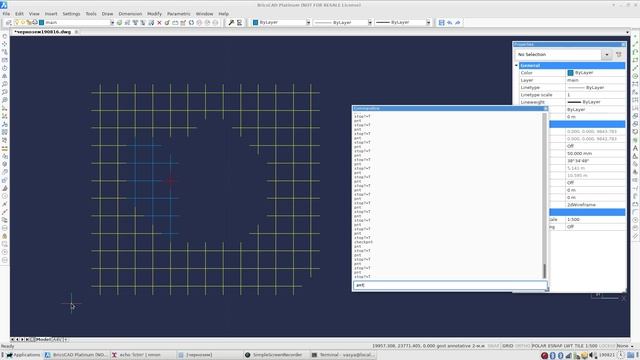Toggle GRID in status bar
This screenshot has height=360, width=640.
click(508, 346)
